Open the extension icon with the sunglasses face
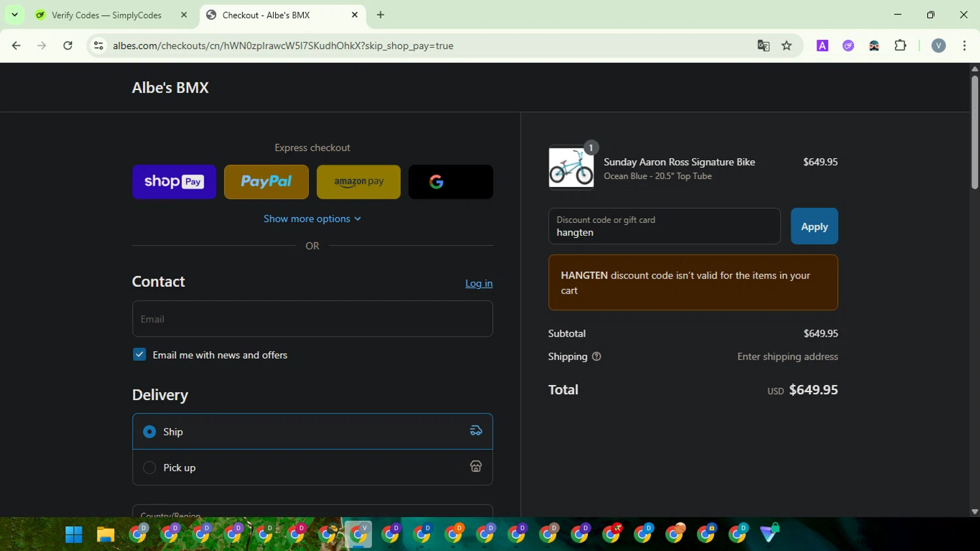The height and width of the screenshot is (551, 980). (874, 46)
